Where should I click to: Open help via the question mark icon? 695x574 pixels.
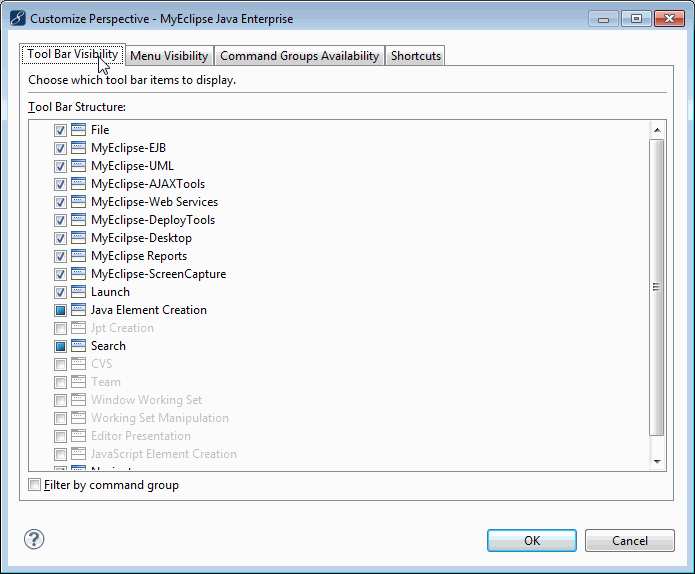pyautogui.click(x=34, y=539)
